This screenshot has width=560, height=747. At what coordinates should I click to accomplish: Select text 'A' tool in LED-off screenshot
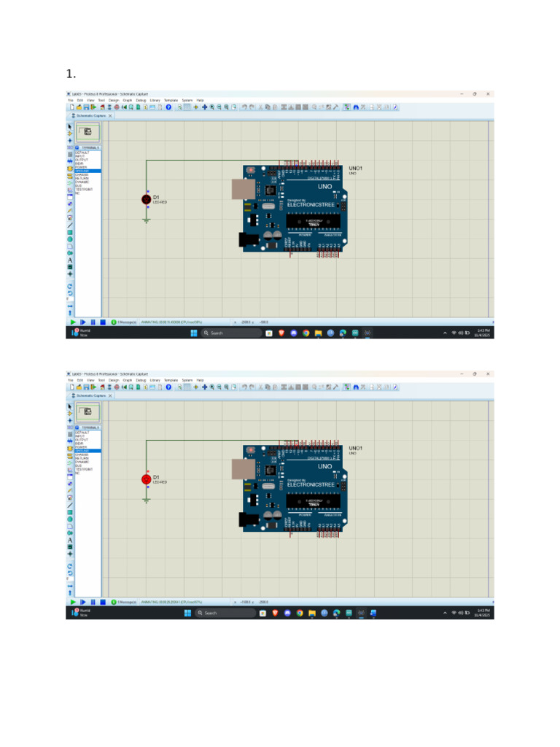pos(70,260)
